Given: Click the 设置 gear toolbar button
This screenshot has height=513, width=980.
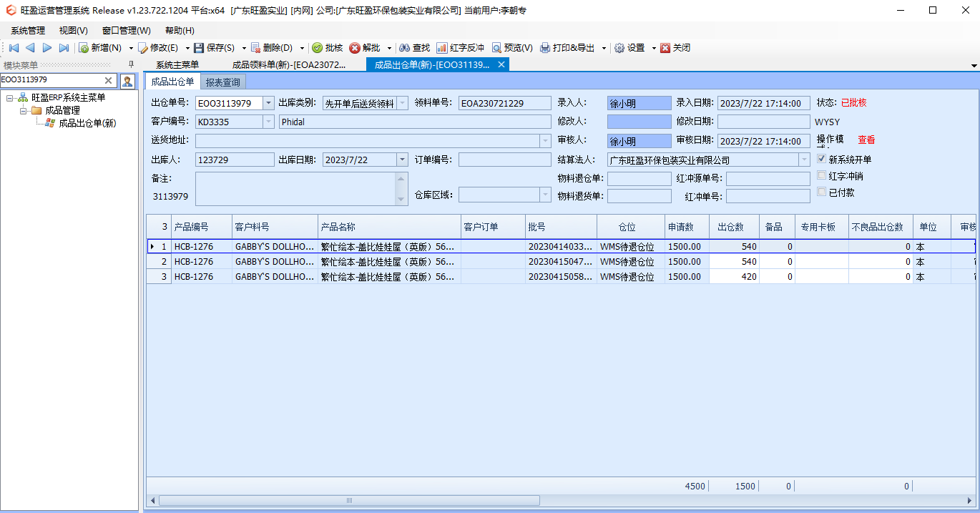Looking at the screenshot, I should [x=629, y=48].
